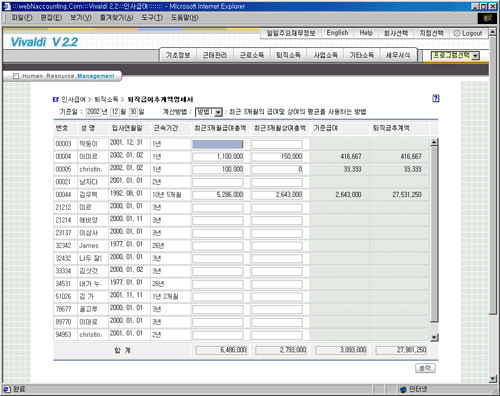The image size is (500, 396).
Task: Select the 근태관리 tab
Action: (215, 55)
